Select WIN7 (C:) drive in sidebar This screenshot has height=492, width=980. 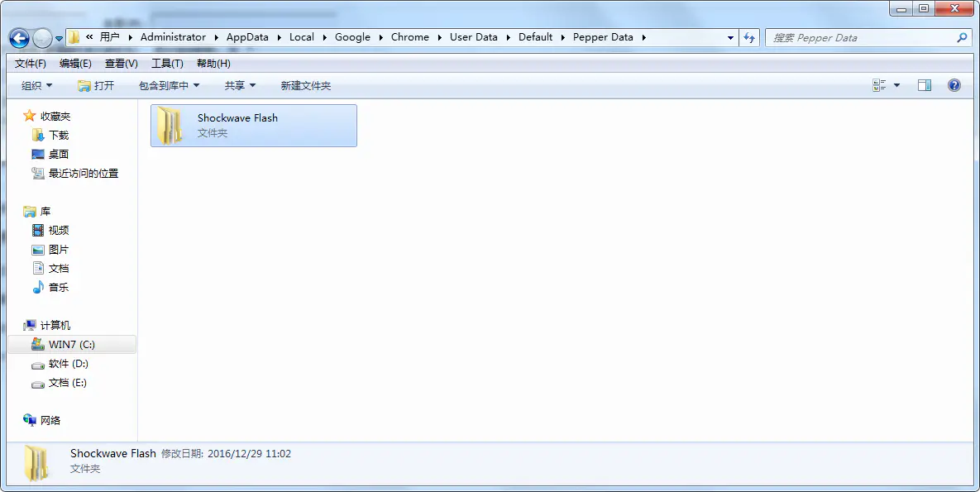coord(71,345)
